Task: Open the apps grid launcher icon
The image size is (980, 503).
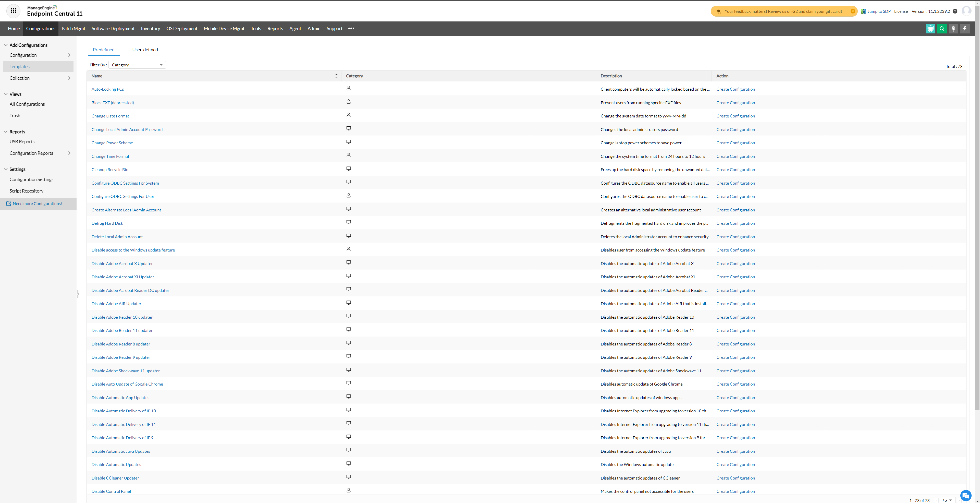Action: click(13, 11)
